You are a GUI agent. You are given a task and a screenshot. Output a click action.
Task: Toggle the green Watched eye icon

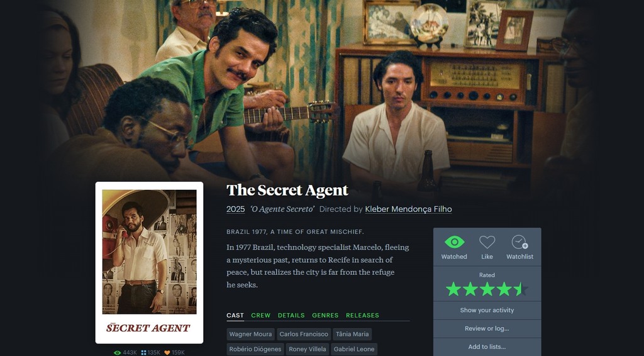[454, 242]
